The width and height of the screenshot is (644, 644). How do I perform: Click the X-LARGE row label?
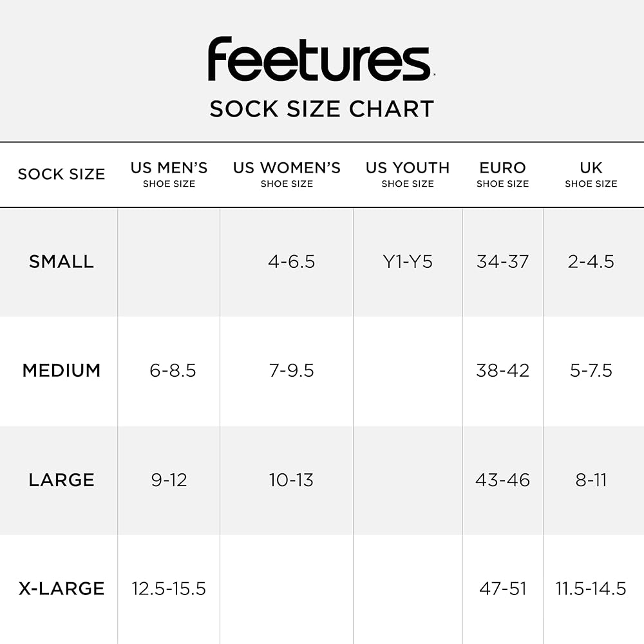click(x=61, y=589)
